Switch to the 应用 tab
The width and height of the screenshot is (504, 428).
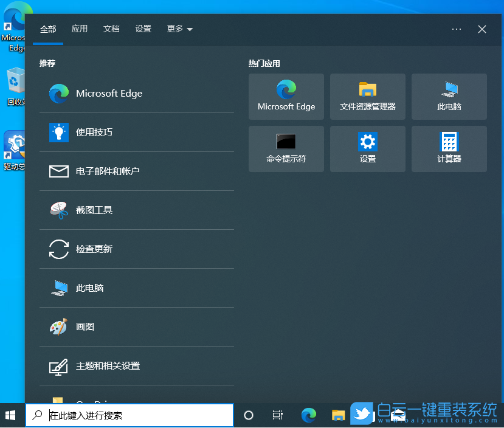(x=80, y=29)
